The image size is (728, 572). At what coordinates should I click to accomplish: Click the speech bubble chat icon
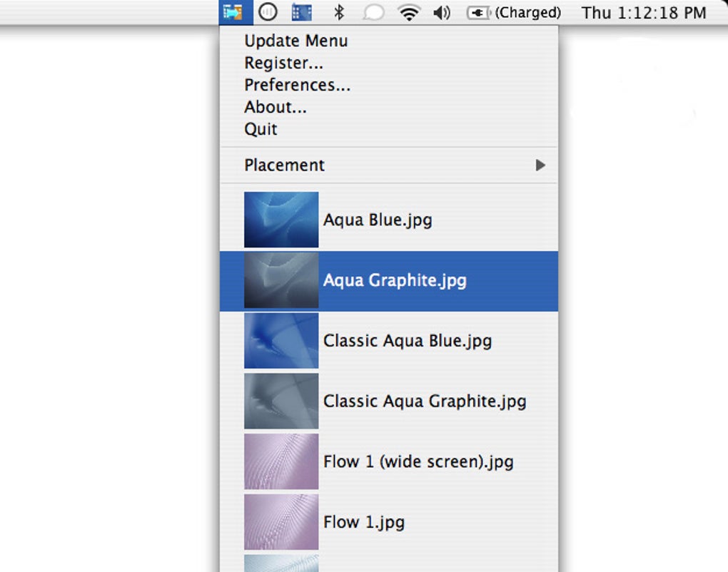tap(373, 13)
